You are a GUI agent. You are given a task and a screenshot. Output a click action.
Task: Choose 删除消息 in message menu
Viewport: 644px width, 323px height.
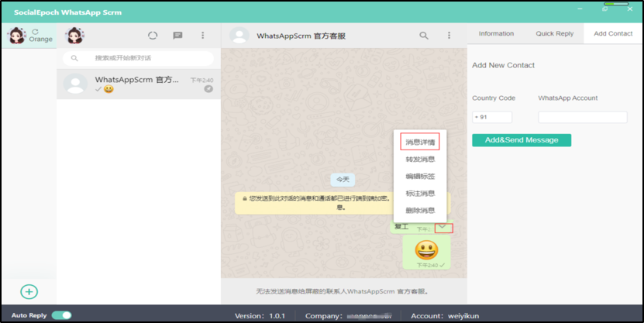(420, 211)
